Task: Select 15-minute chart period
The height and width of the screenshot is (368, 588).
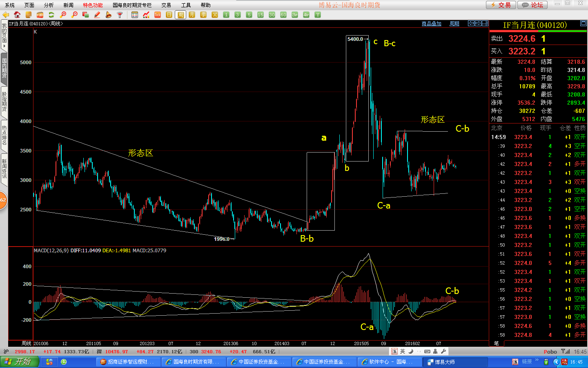Action: (x=261, y=15)
